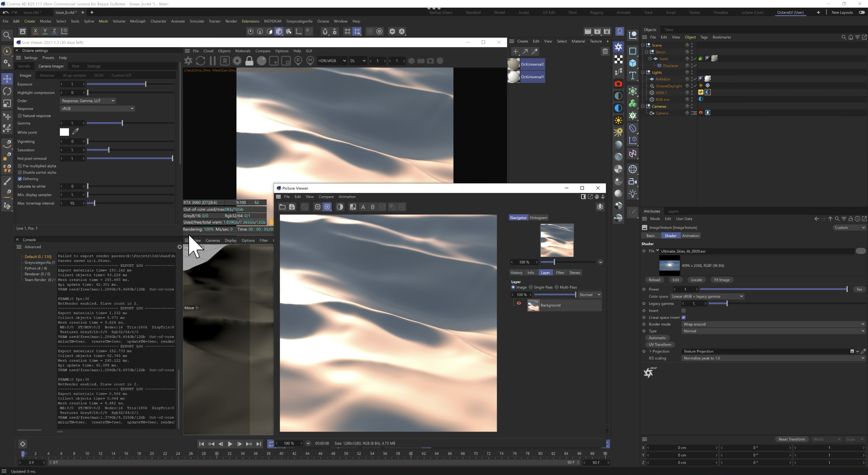Screen dimensions: 868x475
Task: Click the material eyedropper icon in material manager
Action: [535, 52]
